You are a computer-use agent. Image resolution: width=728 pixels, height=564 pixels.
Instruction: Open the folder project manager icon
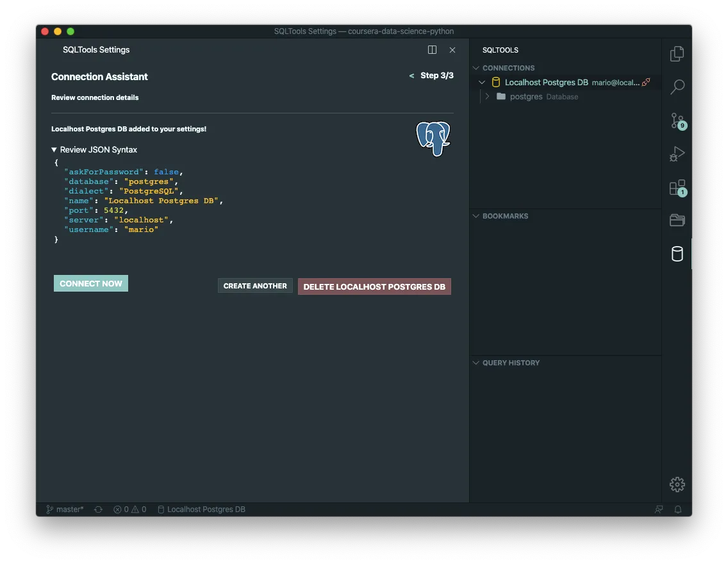click(677, 220)
